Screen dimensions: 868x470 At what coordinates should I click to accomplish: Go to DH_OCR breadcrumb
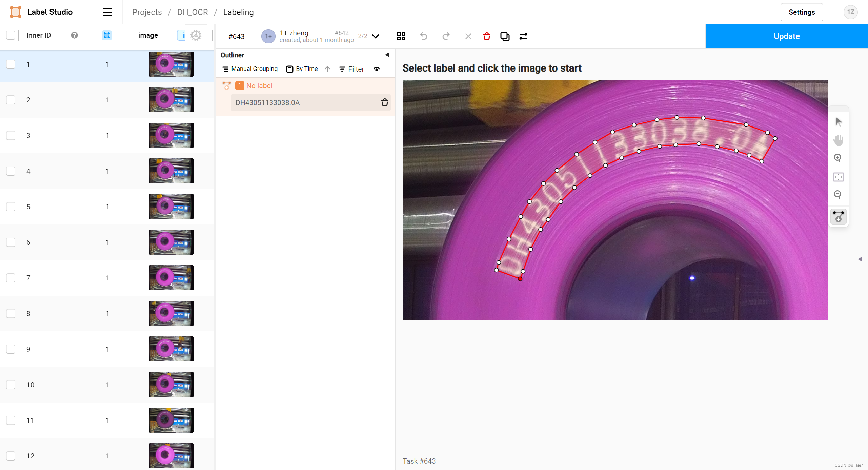[193, 12]
